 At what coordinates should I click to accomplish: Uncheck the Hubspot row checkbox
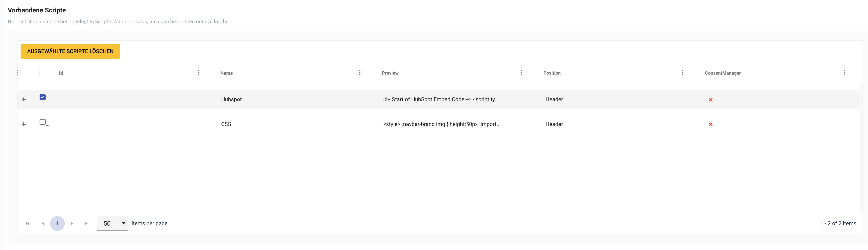42,97
